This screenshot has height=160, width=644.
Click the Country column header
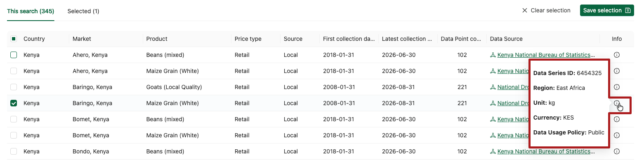[x=34, y=39]
